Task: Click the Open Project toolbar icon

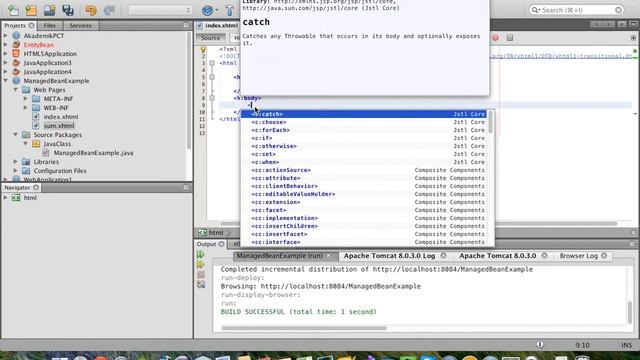Action: point(49,10)
